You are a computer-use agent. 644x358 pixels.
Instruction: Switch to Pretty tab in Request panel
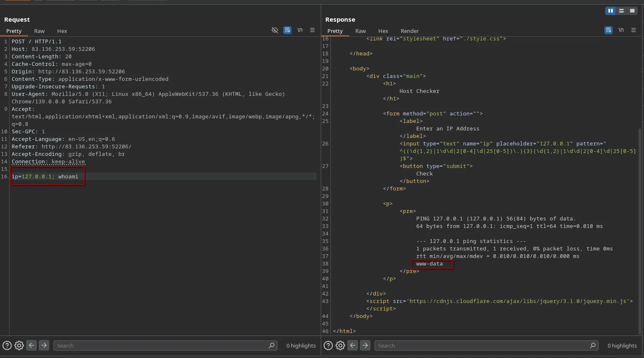coord(14,31)
